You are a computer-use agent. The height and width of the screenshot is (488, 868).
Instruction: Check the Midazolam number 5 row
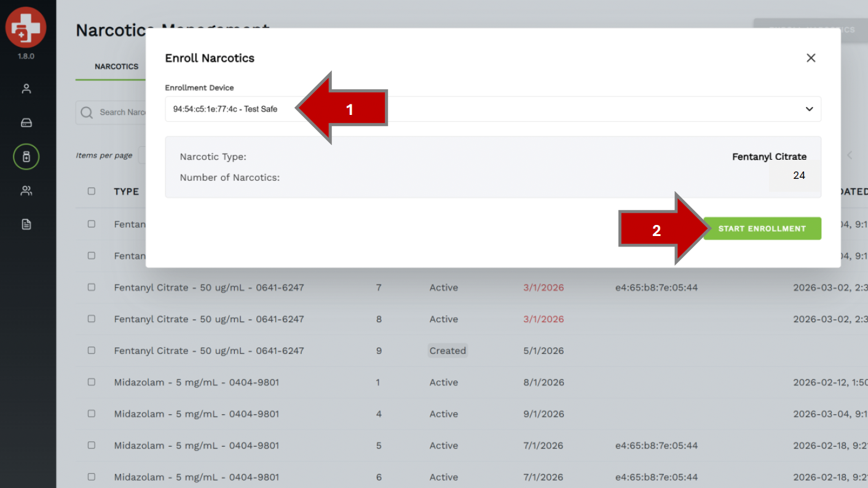pyautogui.click(x=92, y=445)
